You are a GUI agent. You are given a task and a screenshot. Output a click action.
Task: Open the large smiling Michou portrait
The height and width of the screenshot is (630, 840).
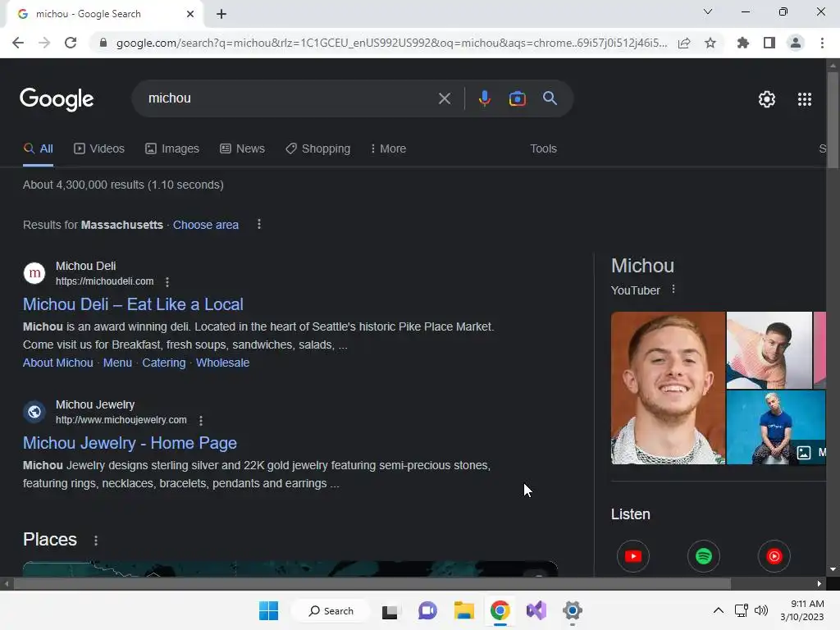click(x=668, y=388)
